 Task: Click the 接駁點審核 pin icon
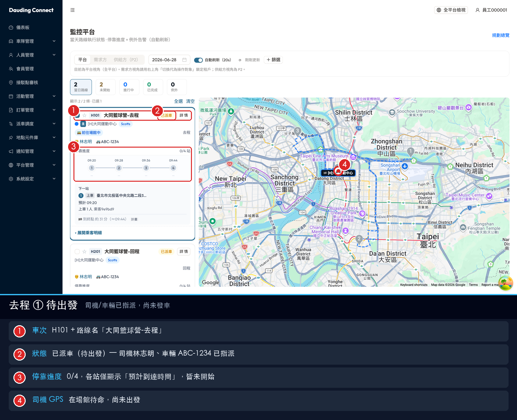click(x=11, y=83)
